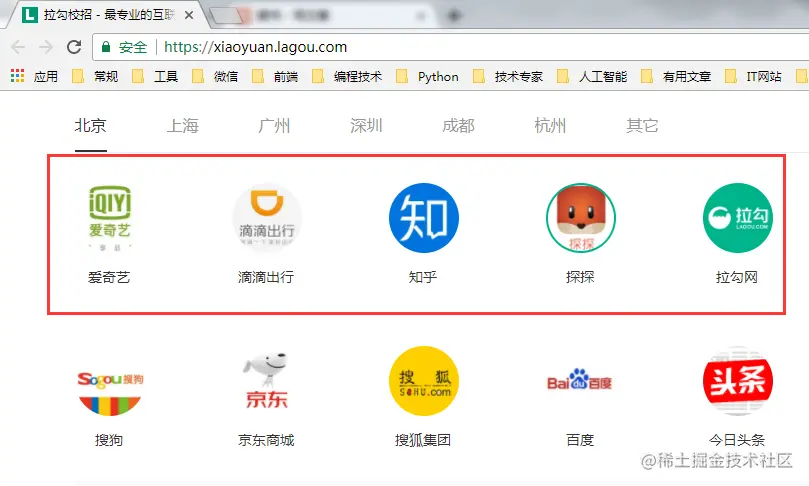Image resolution: width=809 pixels, height=486 pixels.
Task: Select the 广州 city tab
Action: pos(274,125)
